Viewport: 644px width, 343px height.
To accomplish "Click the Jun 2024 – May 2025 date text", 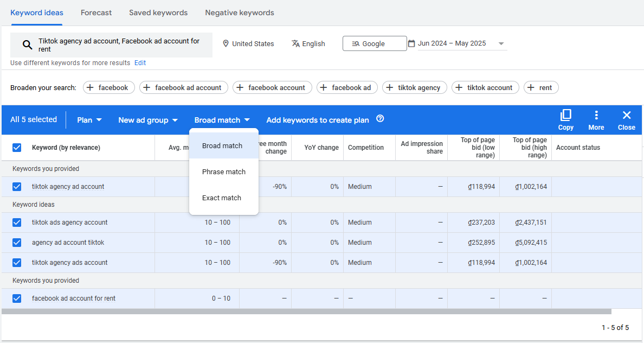I will point(452,43).
